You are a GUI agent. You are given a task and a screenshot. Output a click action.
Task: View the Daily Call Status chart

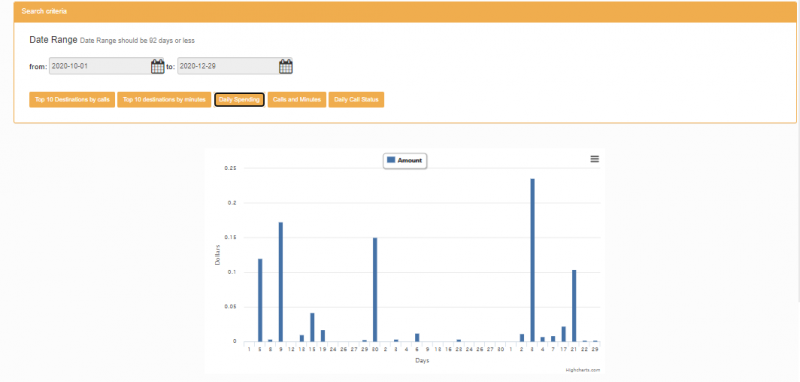point(356,100)
